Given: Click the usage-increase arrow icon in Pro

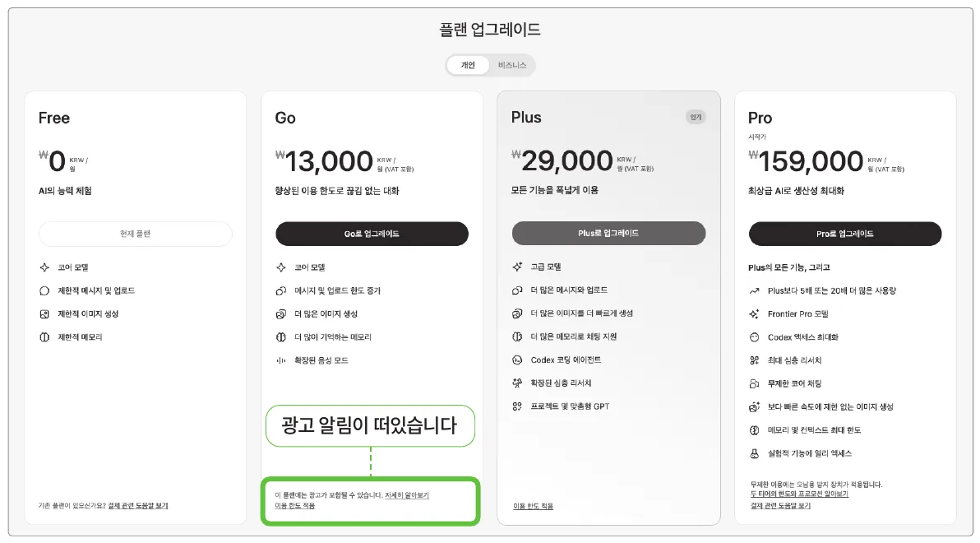Looking at the screenshot, I should click(x=755, y=291).
